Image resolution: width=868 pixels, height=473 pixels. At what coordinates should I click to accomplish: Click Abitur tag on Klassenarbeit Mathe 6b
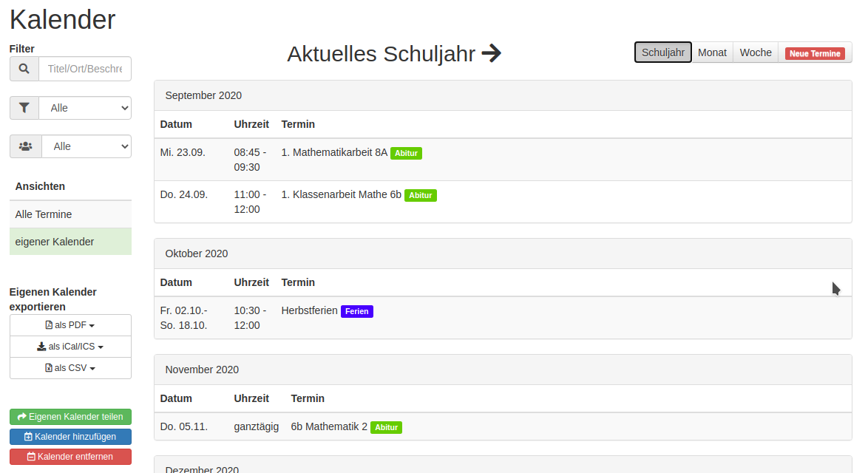(421, 195)
